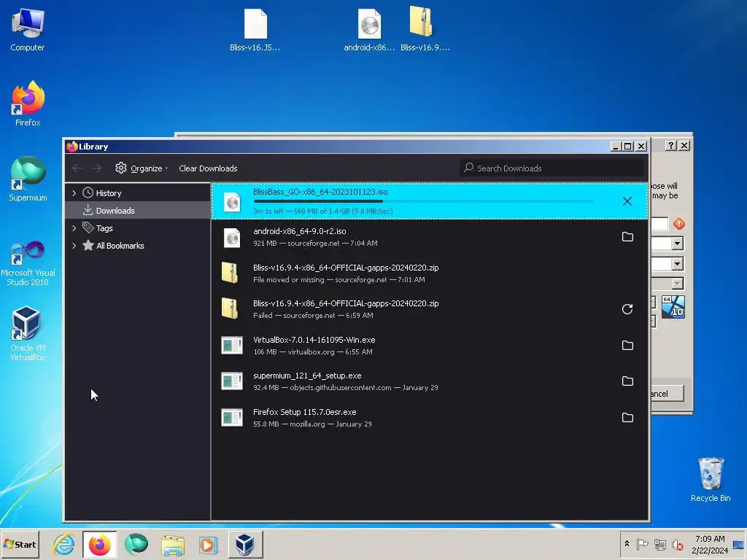Show VirtualBox-7.0.14 installer in folder
This screenshot has height=560, width=747.
pyautogui.click(x=627, y=345)
